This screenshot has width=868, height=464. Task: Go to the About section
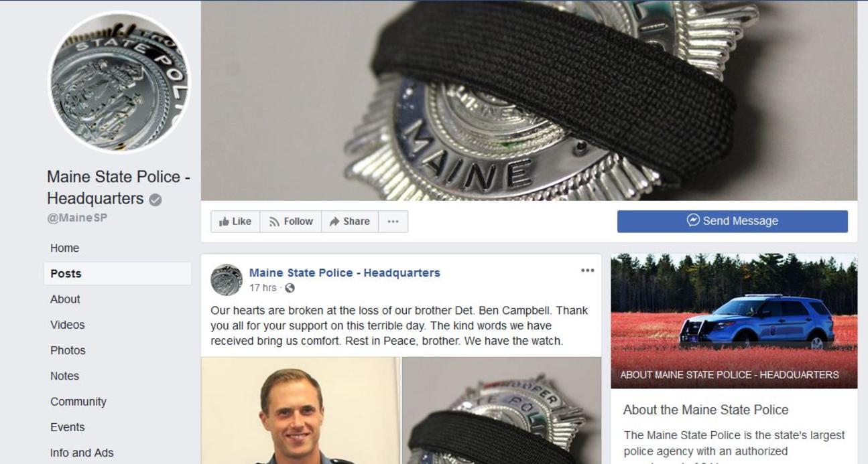(x=65, y=299)
